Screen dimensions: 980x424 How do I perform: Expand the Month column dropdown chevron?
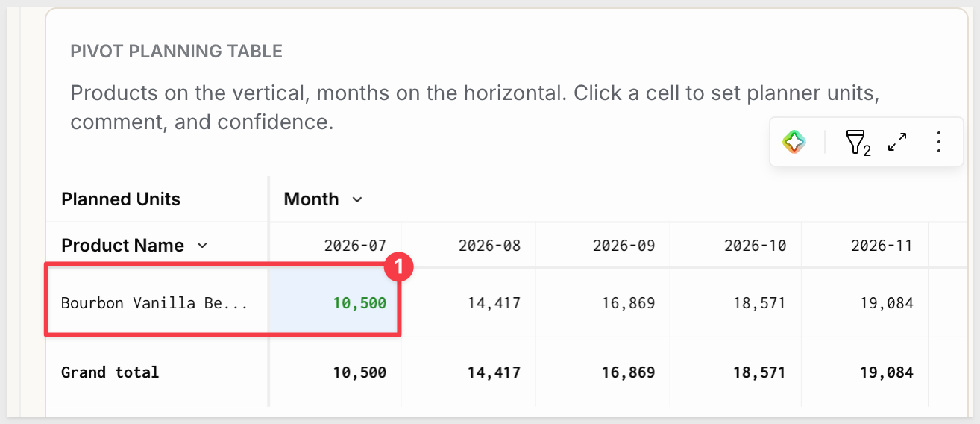(x=357, y=199)
